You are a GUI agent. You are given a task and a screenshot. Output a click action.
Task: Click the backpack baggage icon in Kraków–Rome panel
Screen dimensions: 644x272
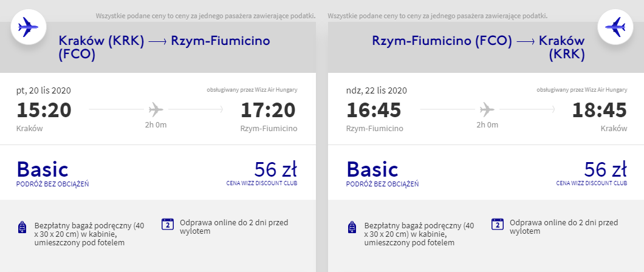pyautogui.click(x=22, y=227)
